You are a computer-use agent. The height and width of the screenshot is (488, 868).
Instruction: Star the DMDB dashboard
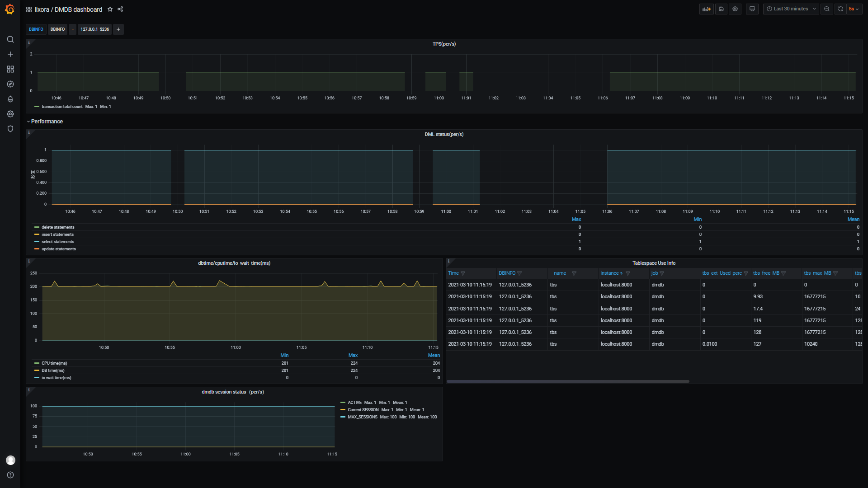tap(110, 9)
